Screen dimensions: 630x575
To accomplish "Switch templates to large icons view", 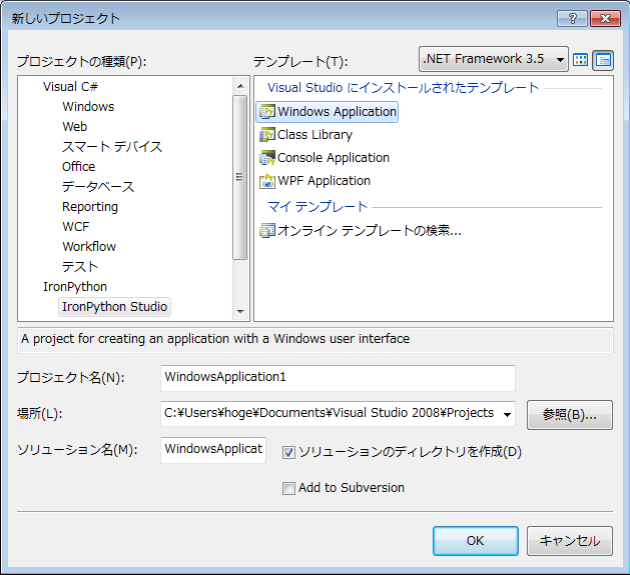I will coord(580,60).
